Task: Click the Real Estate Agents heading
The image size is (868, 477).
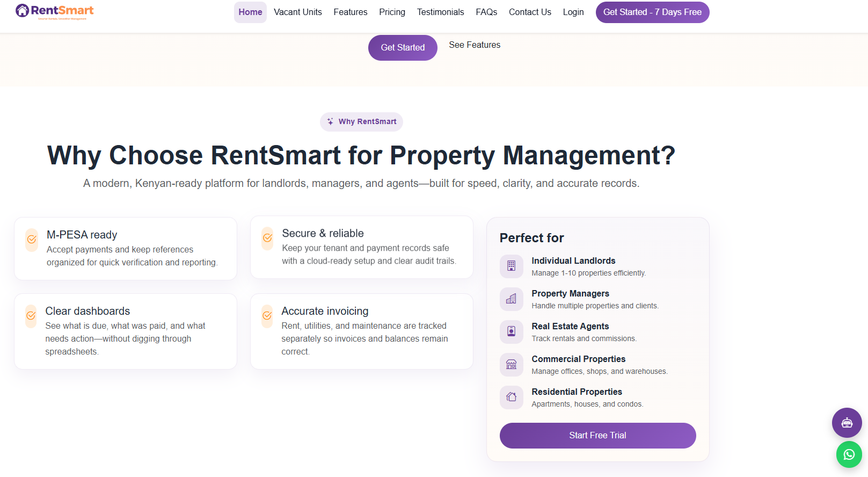Action: point(570,326)
